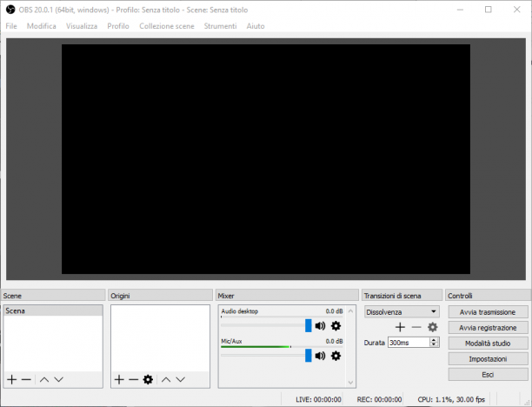The height and width of the screenshot is (407, 532).
Task: Add a scene transition with plus
Action: click(x=401, y=327)
